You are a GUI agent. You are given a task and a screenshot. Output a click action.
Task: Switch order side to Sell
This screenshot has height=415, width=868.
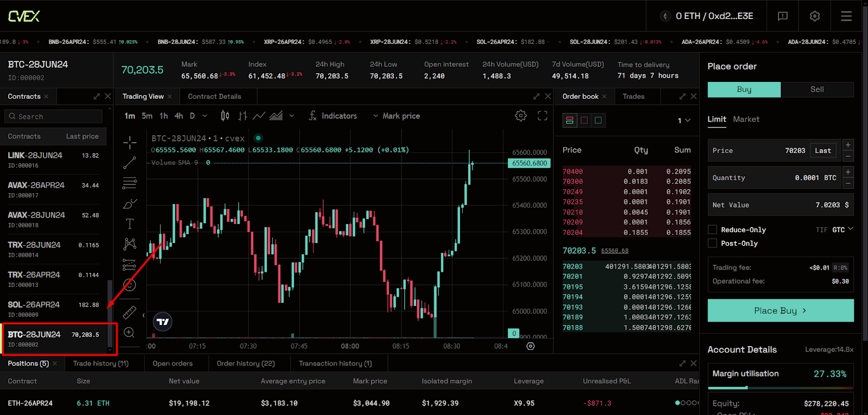817,90
